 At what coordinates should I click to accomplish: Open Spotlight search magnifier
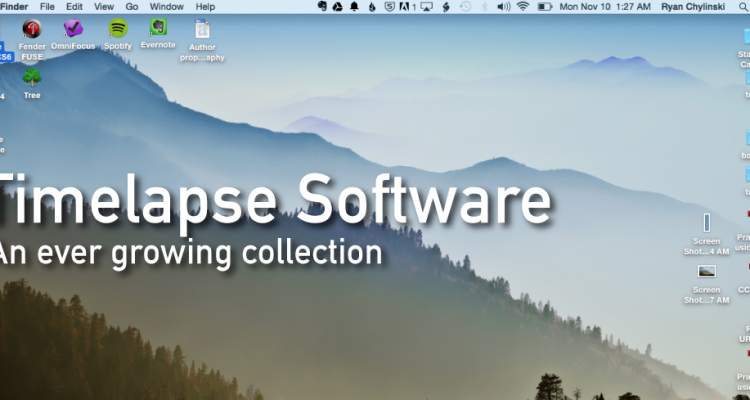(743, 7)
